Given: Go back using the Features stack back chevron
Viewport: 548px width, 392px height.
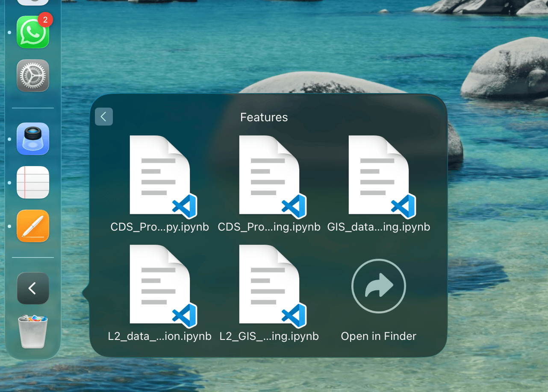Looking at the screenshot, I should (104, 117).
